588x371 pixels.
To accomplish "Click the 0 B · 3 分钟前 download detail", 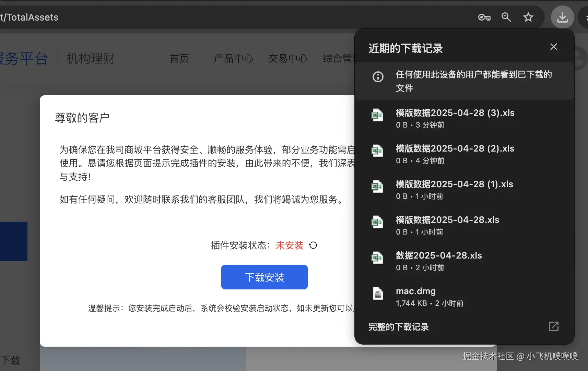I will (x=420, y=125).
